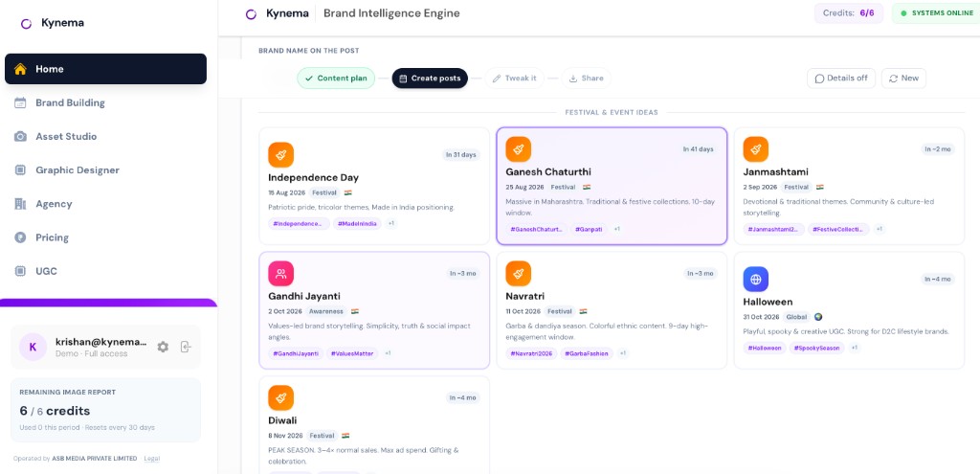Go to Brand Building section

click(105, 102)
